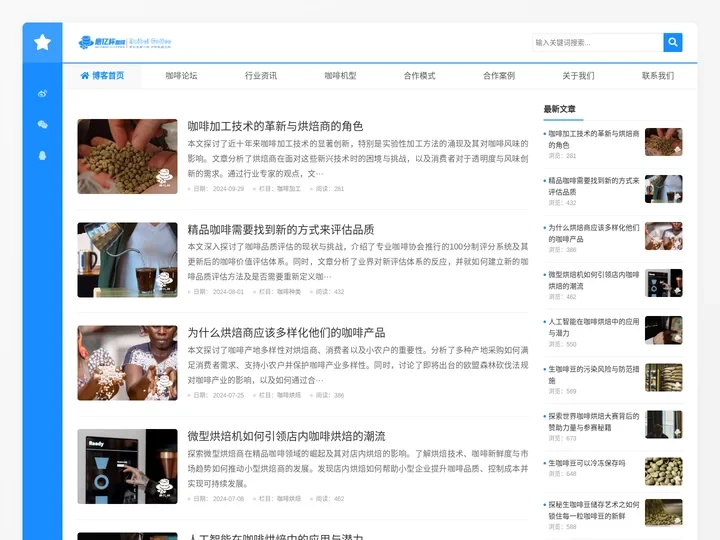The height and width of the screenshot is (540, 720).
Task: Open the QQ icon in left sidebar
Action: pyautogui.click(x=42, y=155)
